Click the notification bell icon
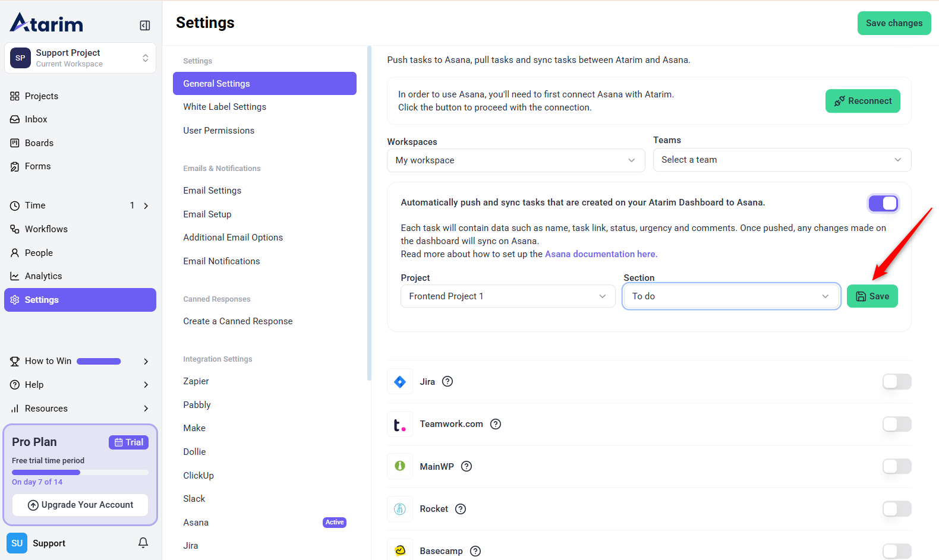The height and width of the screenshot is (560, 939). click(143, 543)
